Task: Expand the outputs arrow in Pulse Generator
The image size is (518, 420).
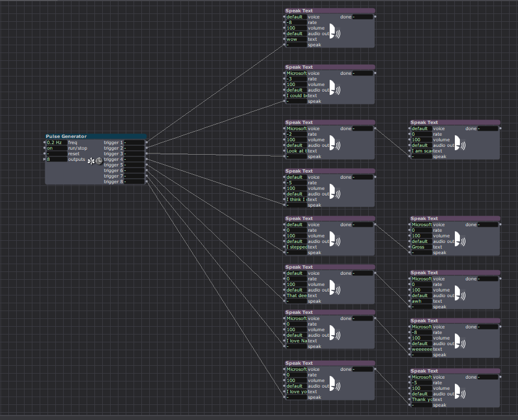Action: coord(44,159)
